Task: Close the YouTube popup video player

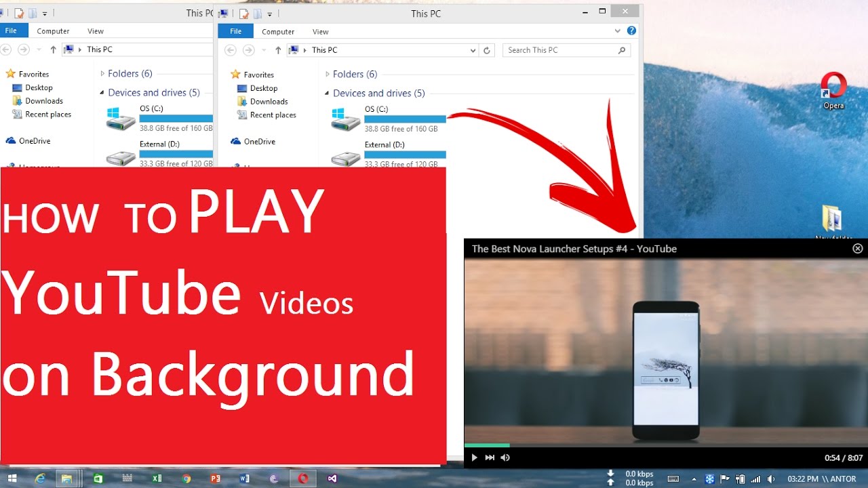Action: (858, 249)
